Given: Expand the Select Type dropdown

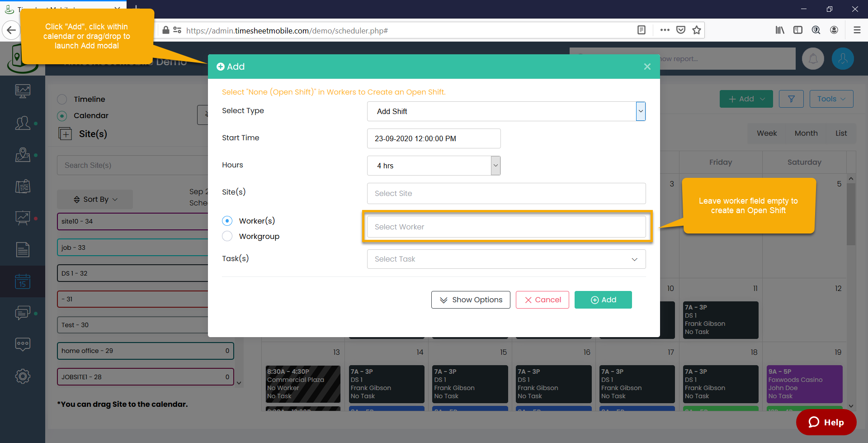Looking at the screenshot, I should pyautogui.click(x=640, y=111).
